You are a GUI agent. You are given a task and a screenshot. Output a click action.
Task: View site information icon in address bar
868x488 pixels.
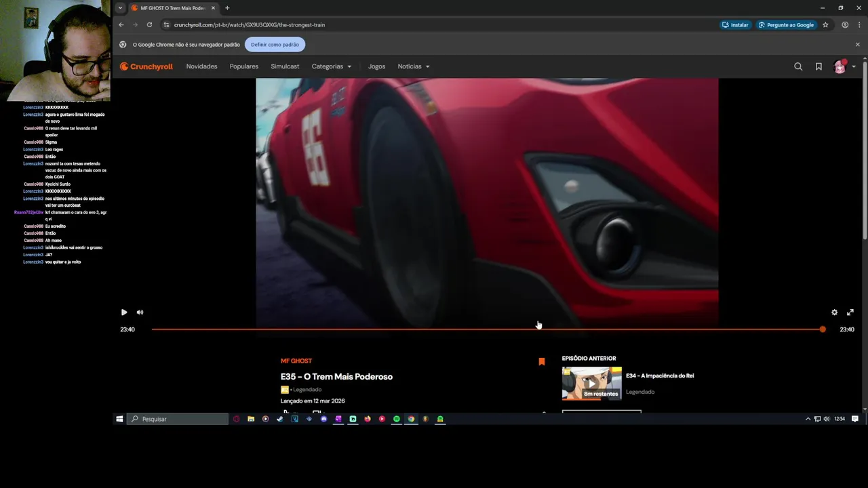(166, 25)
